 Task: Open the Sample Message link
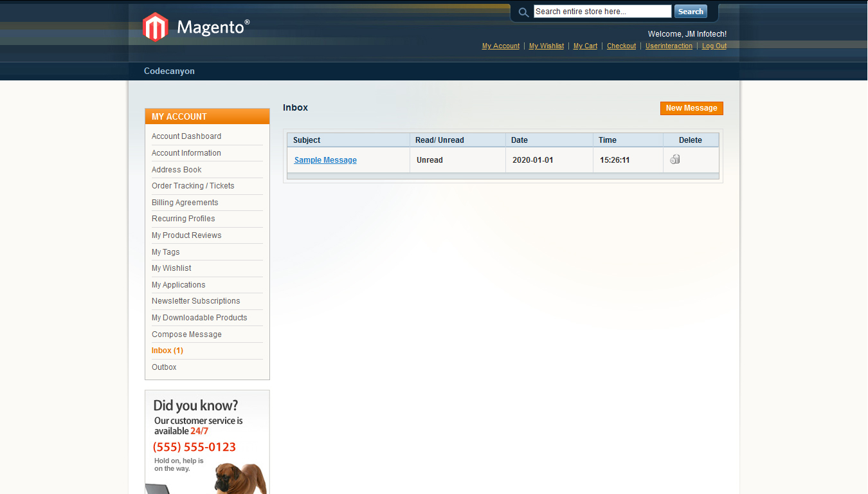click(325, 160)
